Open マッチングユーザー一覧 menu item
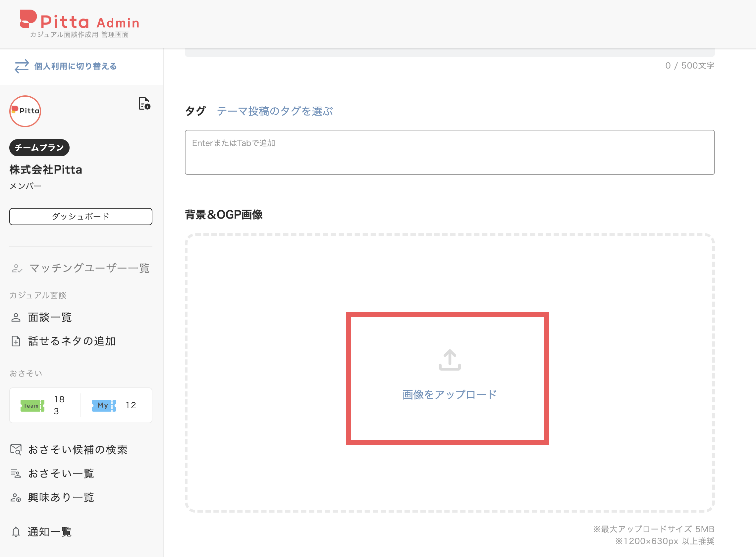 pos(81,268)
